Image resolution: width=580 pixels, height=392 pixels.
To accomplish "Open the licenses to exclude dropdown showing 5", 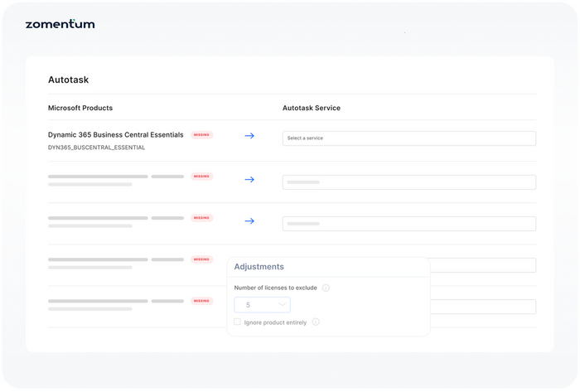I will click(263, 305).
